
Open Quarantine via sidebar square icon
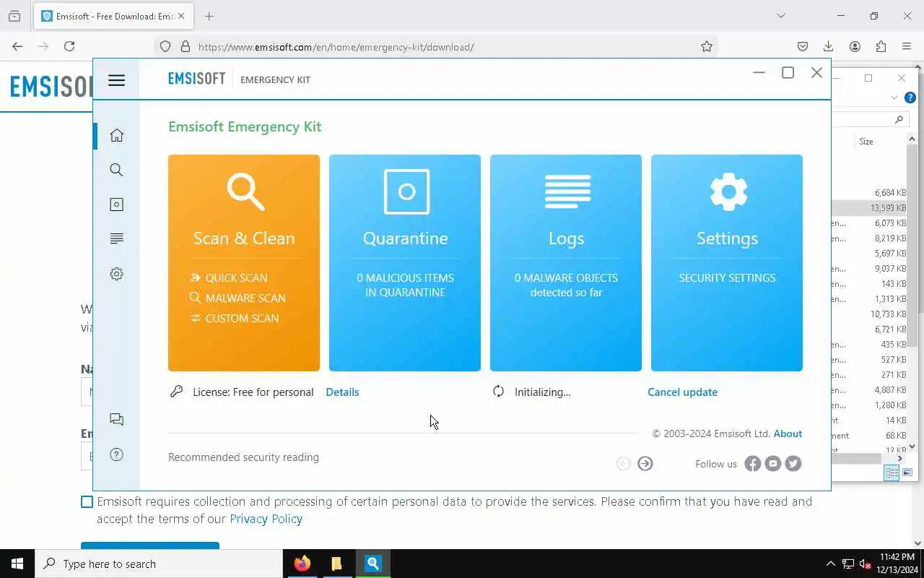116,204
